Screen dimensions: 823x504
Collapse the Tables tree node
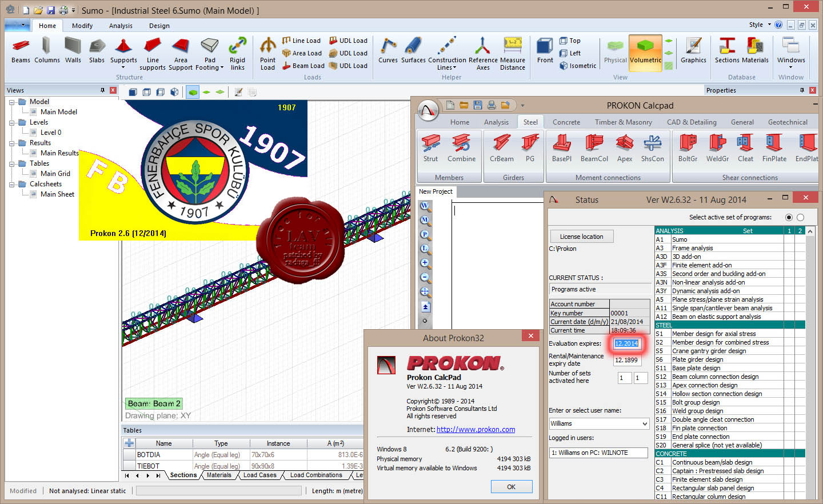pyautogui.click(x=12, y=164)
